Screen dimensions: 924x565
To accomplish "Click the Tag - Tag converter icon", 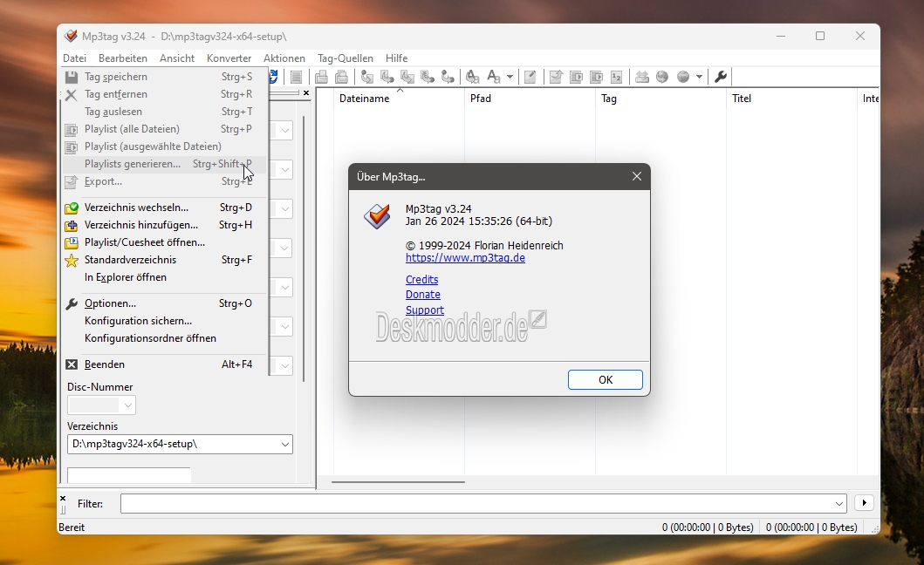I will pos(448,77).
